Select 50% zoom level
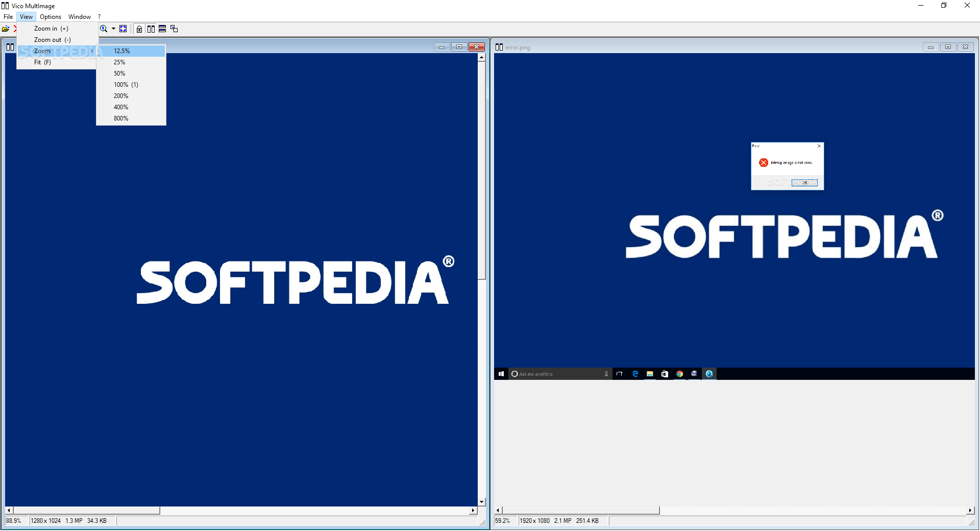 click(131, 74)
